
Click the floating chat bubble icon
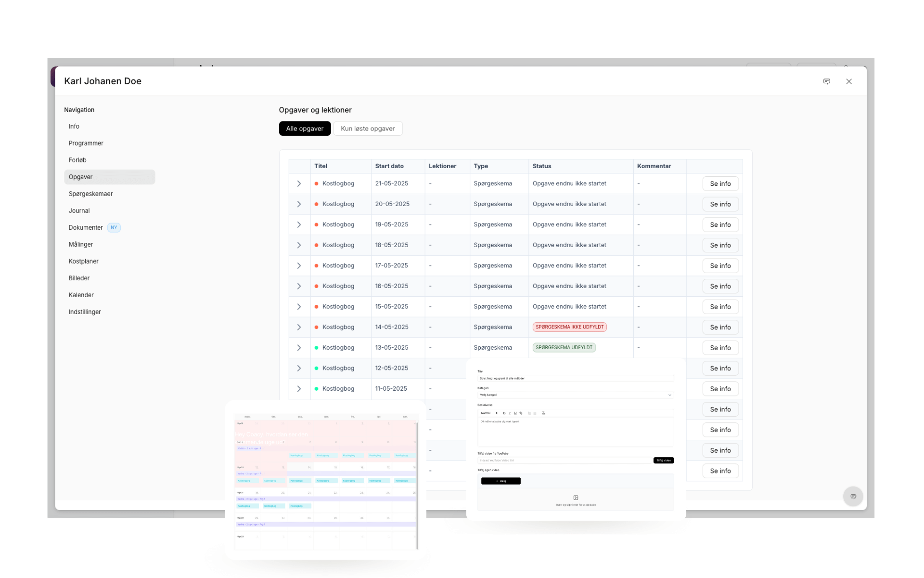[x=853, y=496]
